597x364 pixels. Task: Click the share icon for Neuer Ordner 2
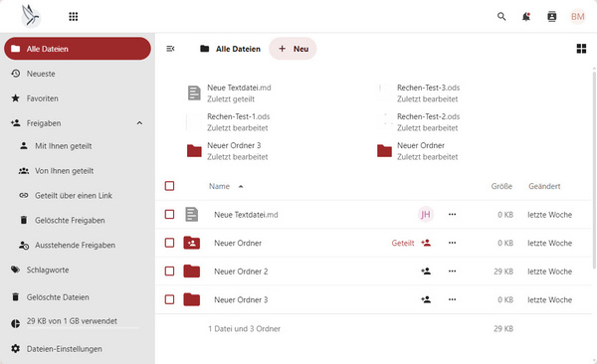426,272
